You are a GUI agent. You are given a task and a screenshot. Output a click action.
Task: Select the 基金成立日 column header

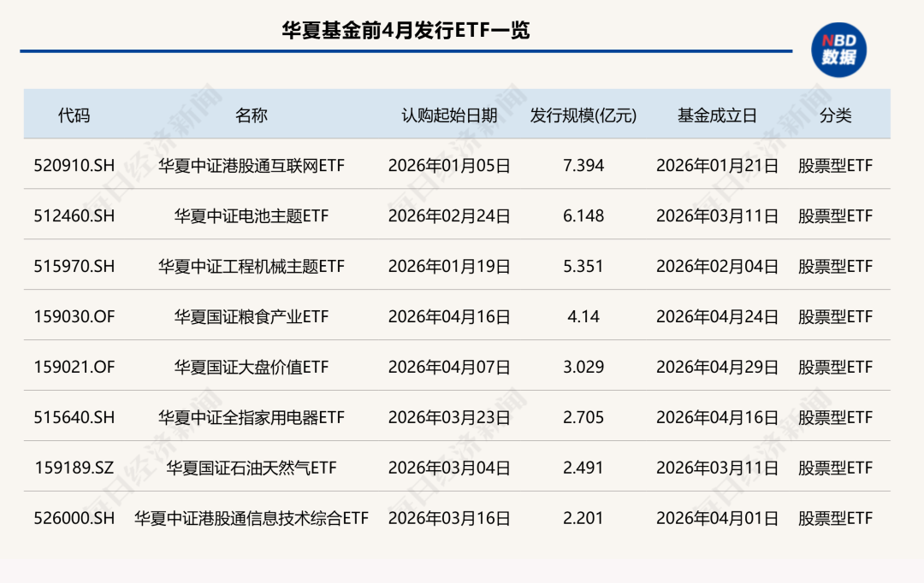pyautogui.click(x=717, y=115)
